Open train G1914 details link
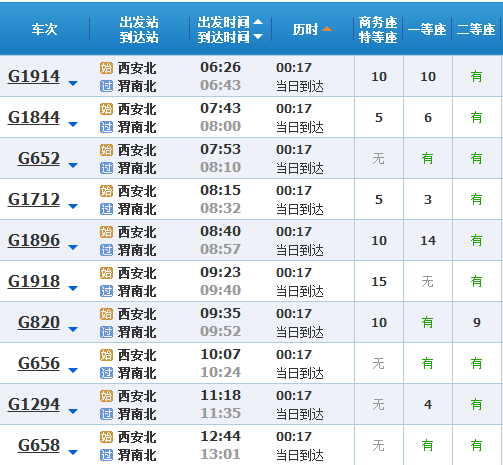This screenshot has height=465, width=503. click(x=34, y=76)
